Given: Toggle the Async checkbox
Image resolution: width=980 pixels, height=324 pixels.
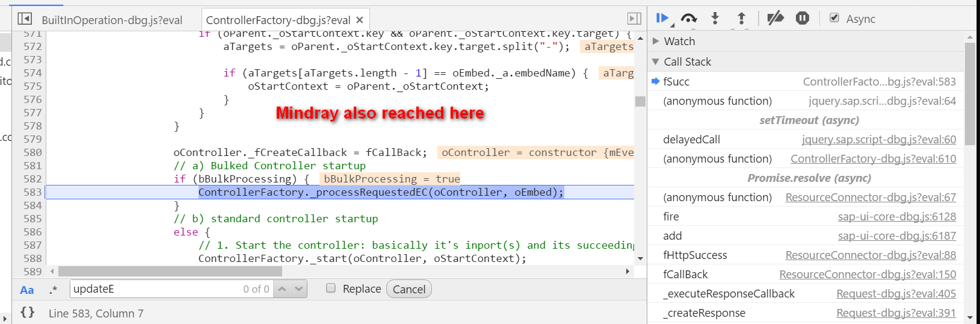Looking at the screenshot, I should (x=834, y=18).
